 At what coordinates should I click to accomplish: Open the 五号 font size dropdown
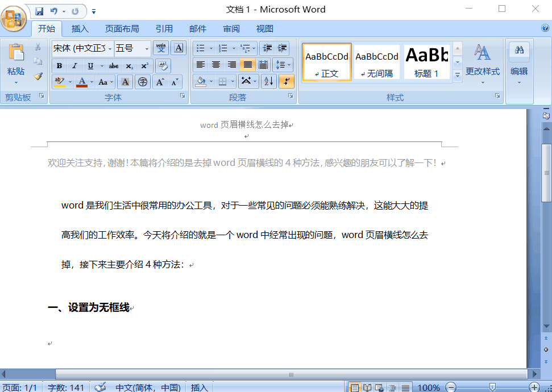(147, 48)
